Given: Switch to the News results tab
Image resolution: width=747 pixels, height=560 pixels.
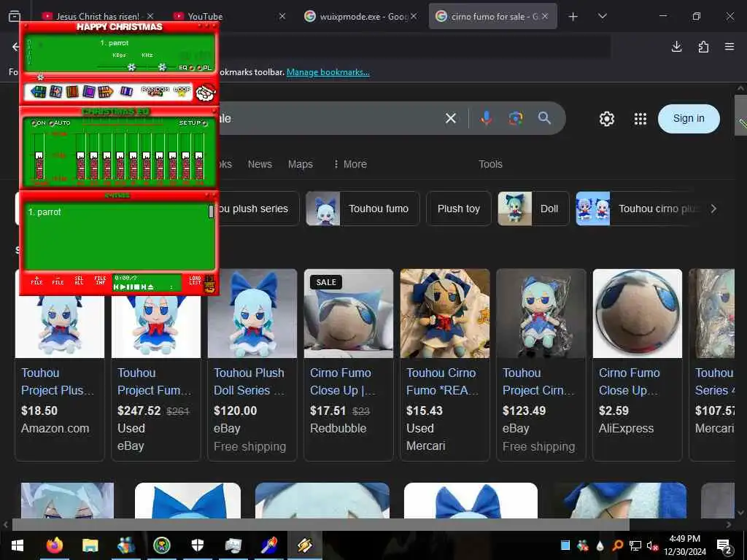Looking at the screenshot, I should click(260, 164).
